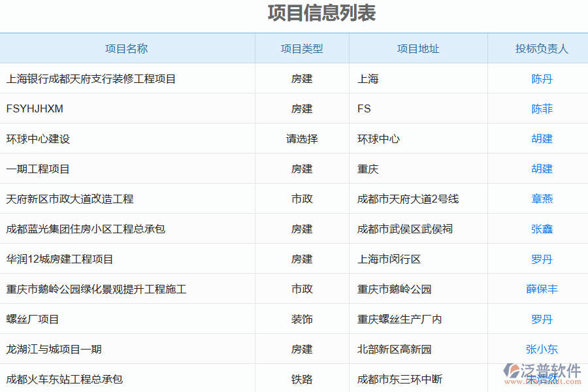
Task: Open the 请选择 project type selector
Action: (x=302, y=139)
